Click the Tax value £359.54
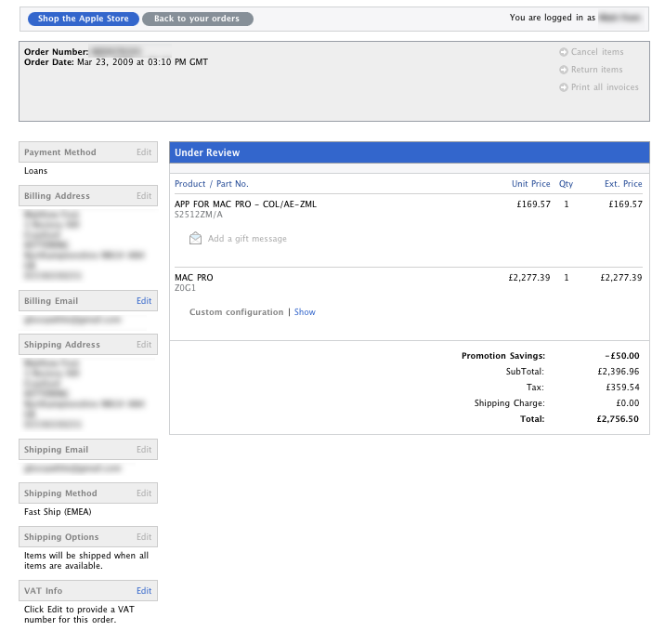This screenshot has height=644, width=665. [x=622, y=387]
